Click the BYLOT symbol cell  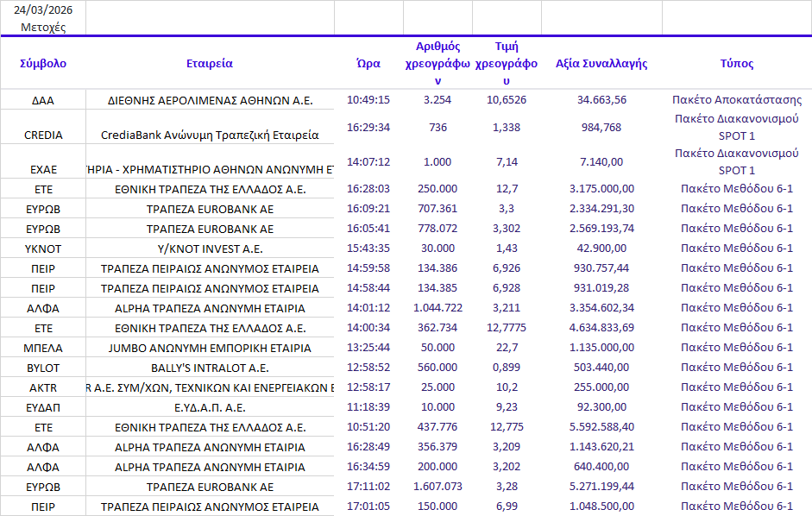pos(43,368)
